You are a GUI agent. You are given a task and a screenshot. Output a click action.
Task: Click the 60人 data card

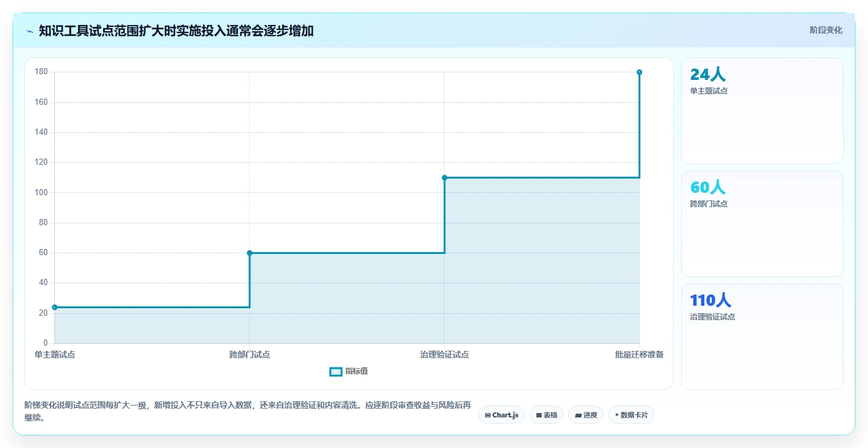tap(762, 224)
